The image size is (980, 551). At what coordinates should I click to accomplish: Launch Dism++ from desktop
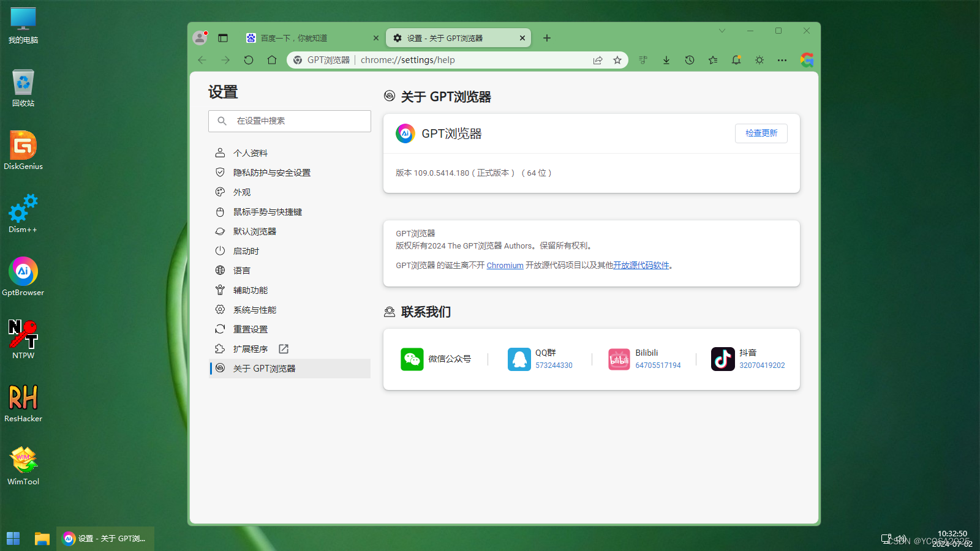click(x=23, y=214)
